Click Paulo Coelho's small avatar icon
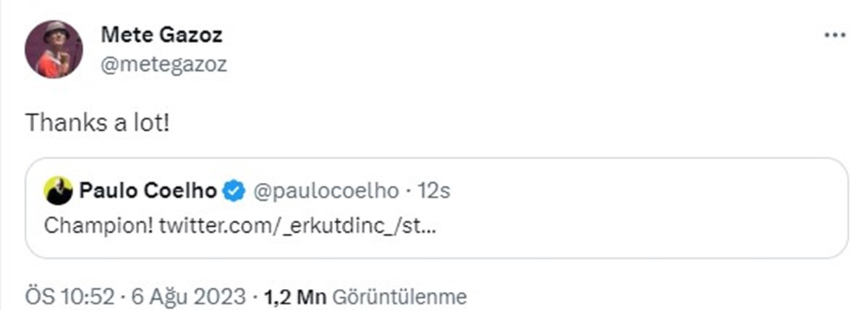Image resolution: width=868 pixels, height=310 pixels. 59,191
